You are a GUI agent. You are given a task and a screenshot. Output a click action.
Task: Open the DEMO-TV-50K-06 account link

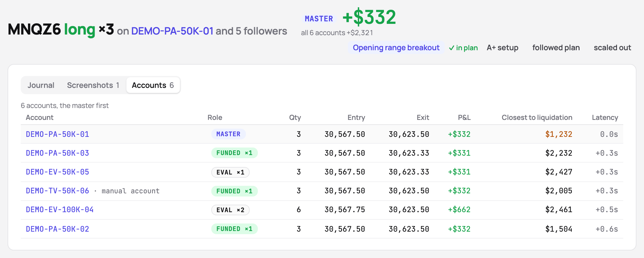click(x=58, y=191)
